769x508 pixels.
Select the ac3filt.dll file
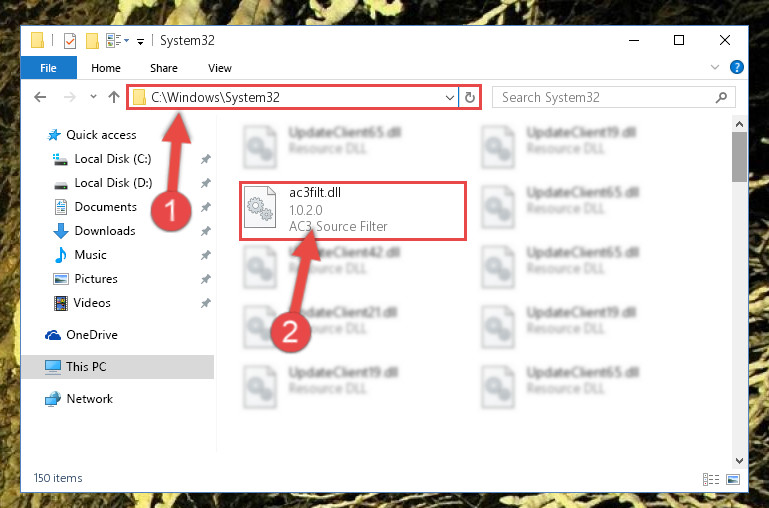point(353,211)
